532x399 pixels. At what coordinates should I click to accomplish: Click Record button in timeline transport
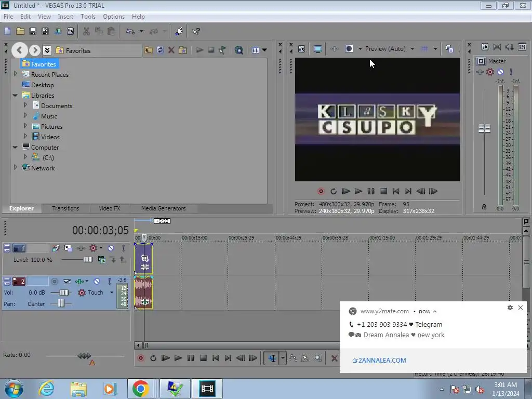pyautogui.click(x=141, y=358)
